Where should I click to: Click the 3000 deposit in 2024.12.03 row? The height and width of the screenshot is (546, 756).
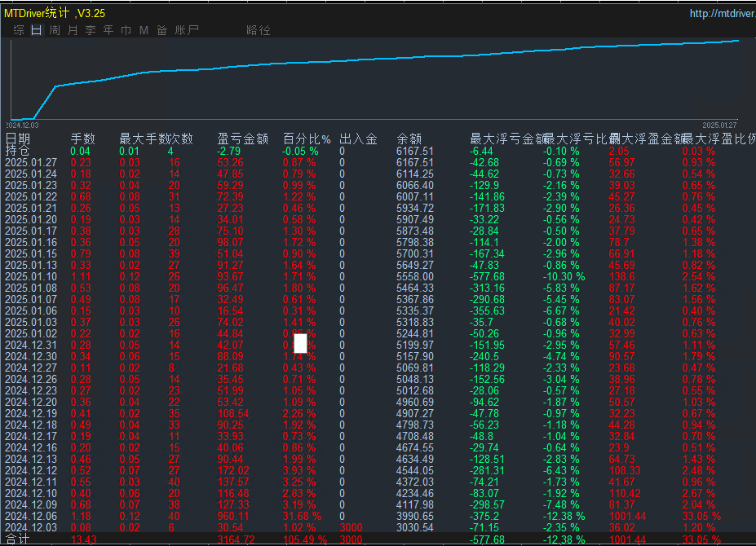pos(351,528)
